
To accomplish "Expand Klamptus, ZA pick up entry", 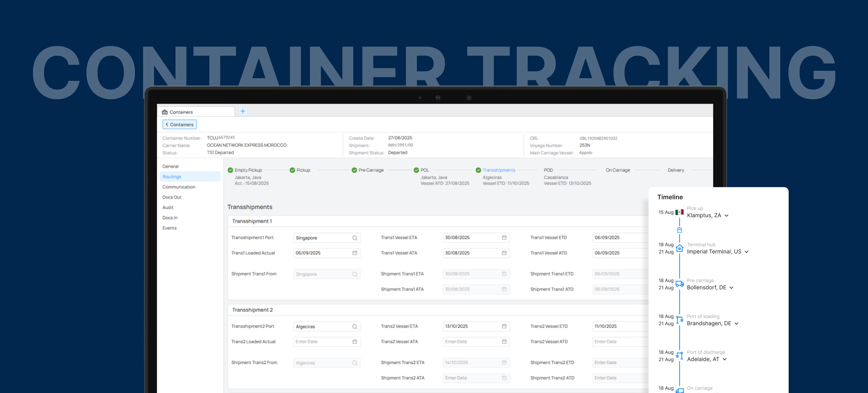I will (727, 216).
